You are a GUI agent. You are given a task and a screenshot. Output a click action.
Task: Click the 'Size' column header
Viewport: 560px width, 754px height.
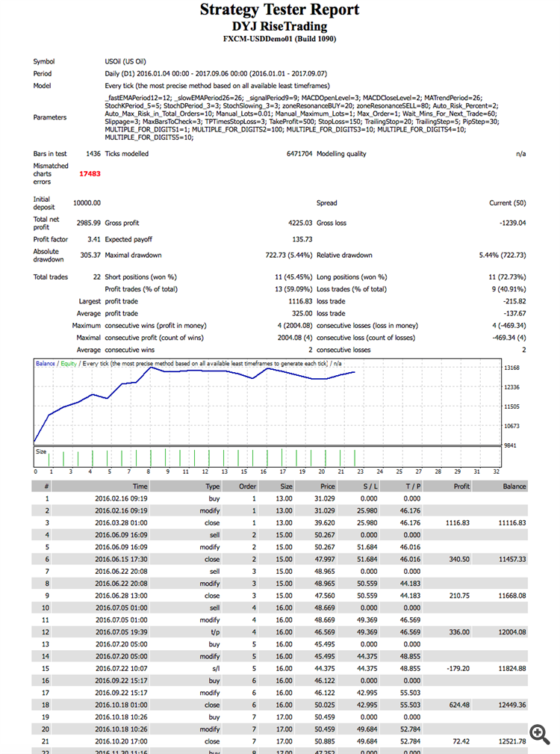coord(286,486)
